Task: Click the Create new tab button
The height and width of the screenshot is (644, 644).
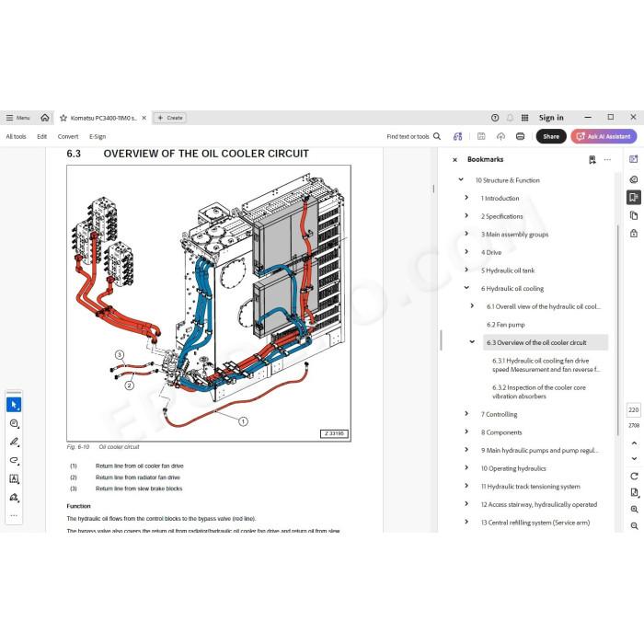Action: tap(170, 118)
